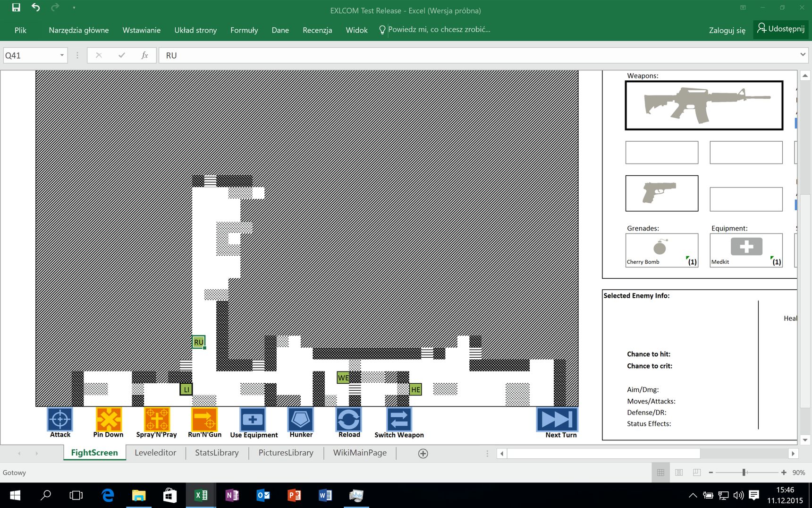Advance with the Next Turn button
Viewport: 812px width, 508px height.
557,419
